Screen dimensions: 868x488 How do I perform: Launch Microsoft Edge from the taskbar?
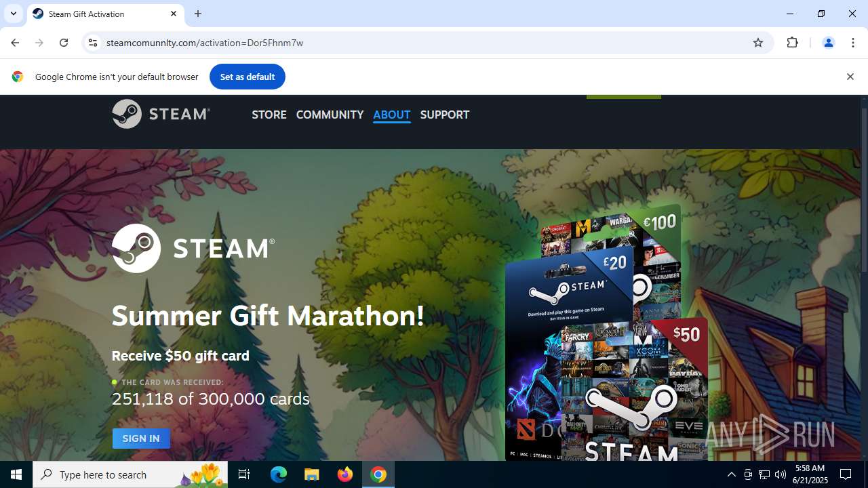click(279, 474)
